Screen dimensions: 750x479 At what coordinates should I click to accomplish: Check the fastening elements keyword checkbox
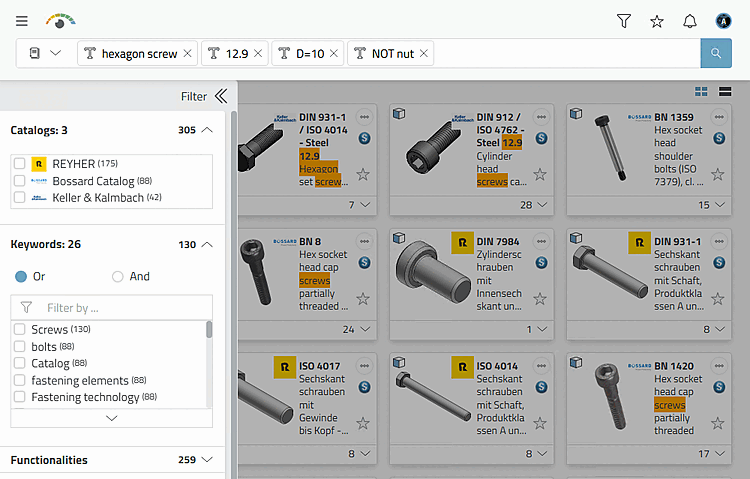pyautogui.click(x=20, y=380)
